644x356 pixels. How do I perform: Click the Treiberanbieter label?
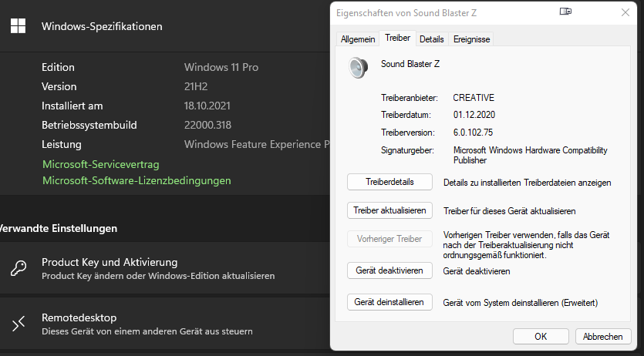[x=410, y=98]
